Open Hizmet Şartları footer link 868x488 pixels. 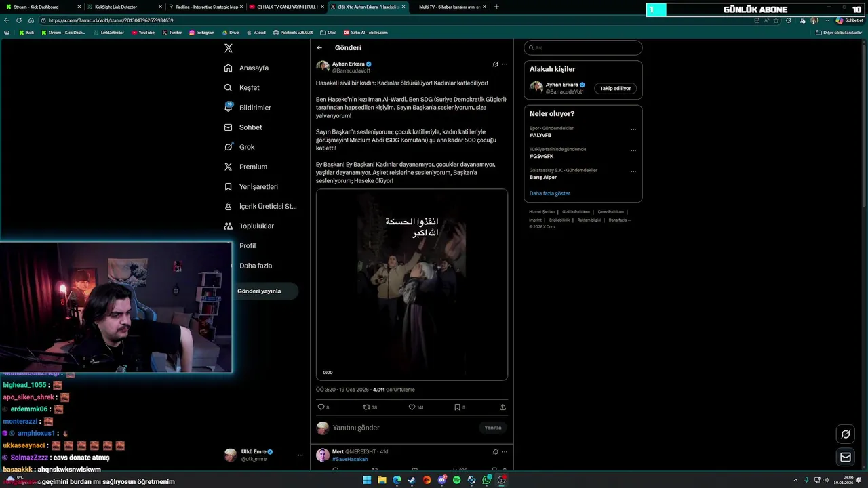(x=541, y=212)
